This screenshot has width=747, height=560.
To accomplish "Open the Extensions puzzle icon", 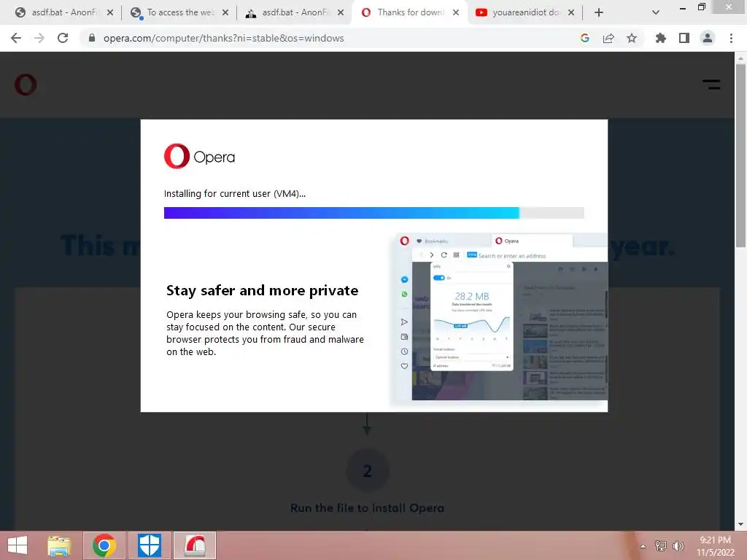I will (x=660, y=38).
